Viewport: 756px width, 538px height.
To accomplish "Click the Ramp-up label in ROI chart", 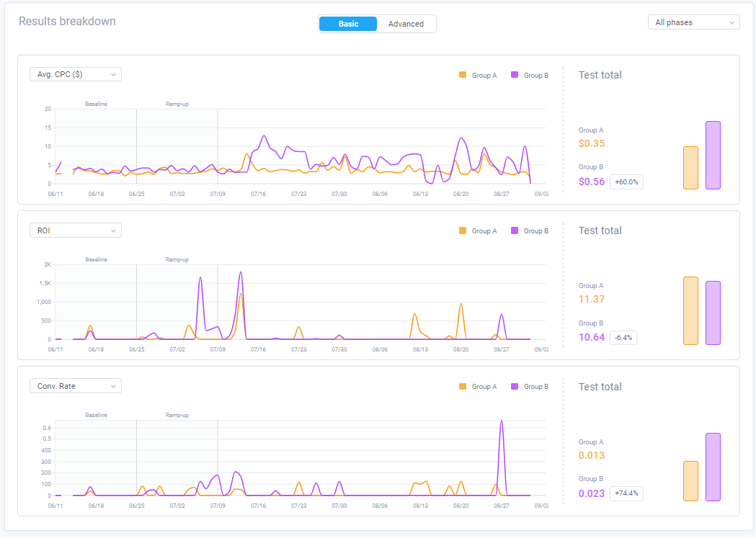I will [x=177, y=259].
